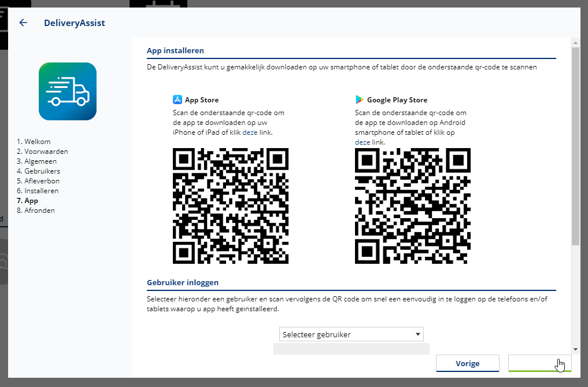Click the DeliveryAssist title text
This screenshot has width=588, height=387.
pos(74,23)
